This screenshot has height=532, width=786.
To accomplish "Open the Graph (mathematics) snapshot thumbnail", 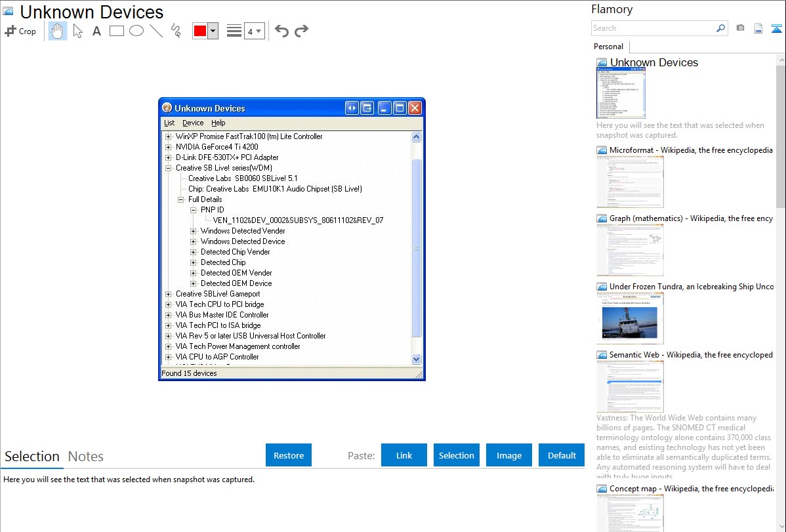I will click(630, 250).
